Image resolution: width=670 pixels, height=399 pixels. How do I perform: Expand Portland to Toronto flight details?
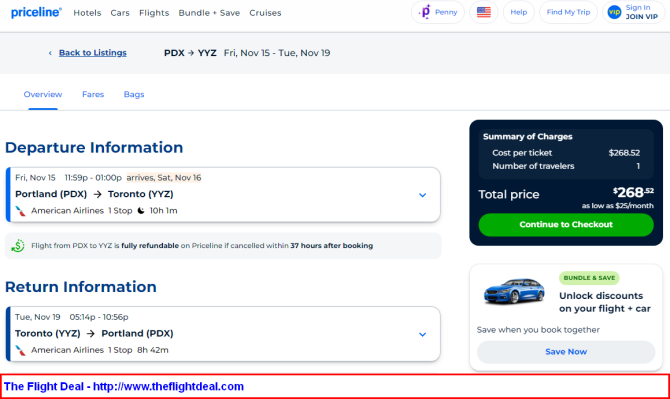tap(423, 195)
